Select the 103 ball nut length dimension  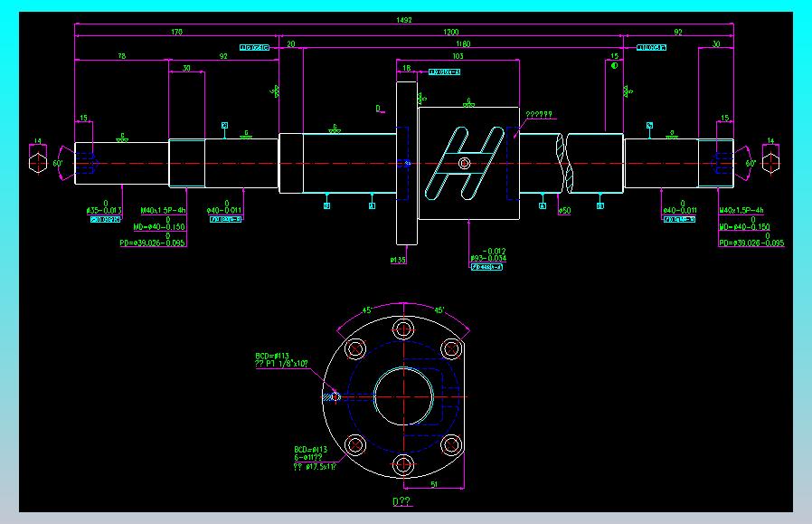458,56
